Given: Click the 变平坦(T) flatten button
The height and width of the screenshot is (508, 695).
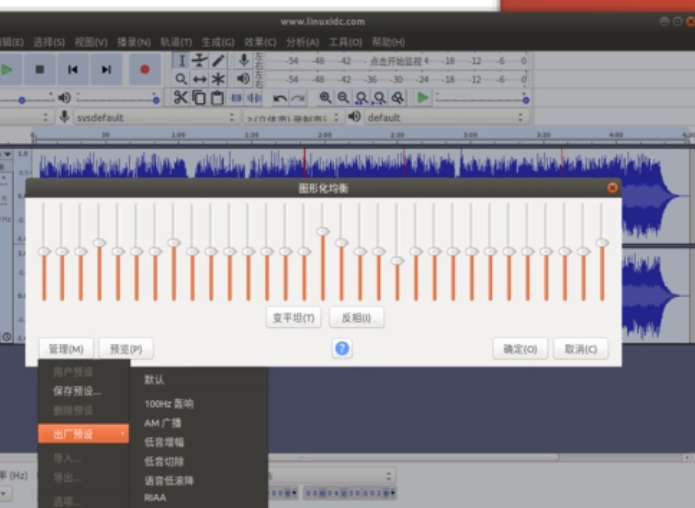Looking at the screenshot, I should tap(293, 318).
